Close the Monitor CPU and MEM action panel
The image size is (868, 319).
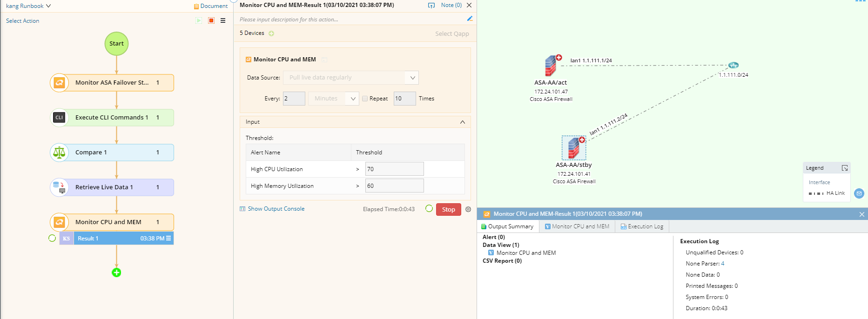point(469,5)
